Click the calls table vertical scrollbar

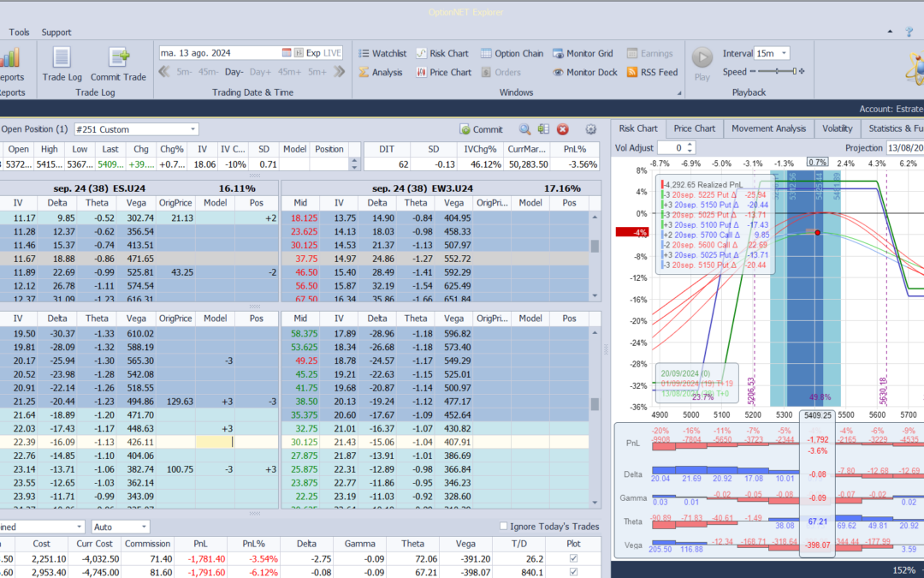coord(595,256)
